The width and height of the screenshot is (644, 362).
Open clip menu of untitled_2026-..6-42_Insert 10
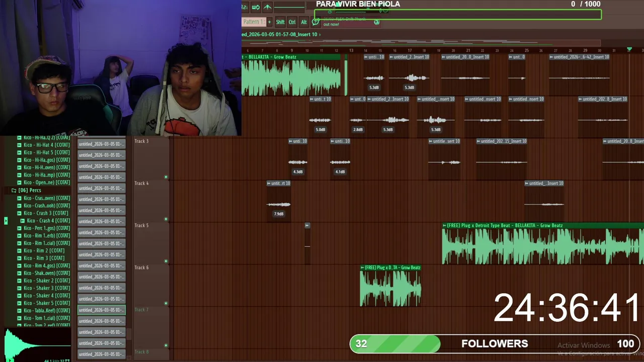pos(551,57)
